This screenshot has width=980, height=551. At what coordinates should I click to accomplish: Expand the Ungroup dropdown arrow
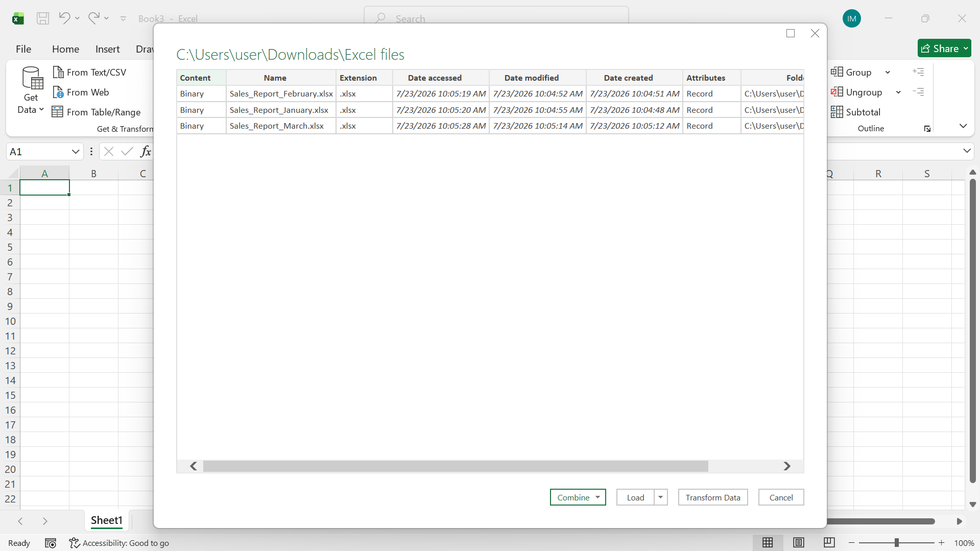(x=898, y=92)
